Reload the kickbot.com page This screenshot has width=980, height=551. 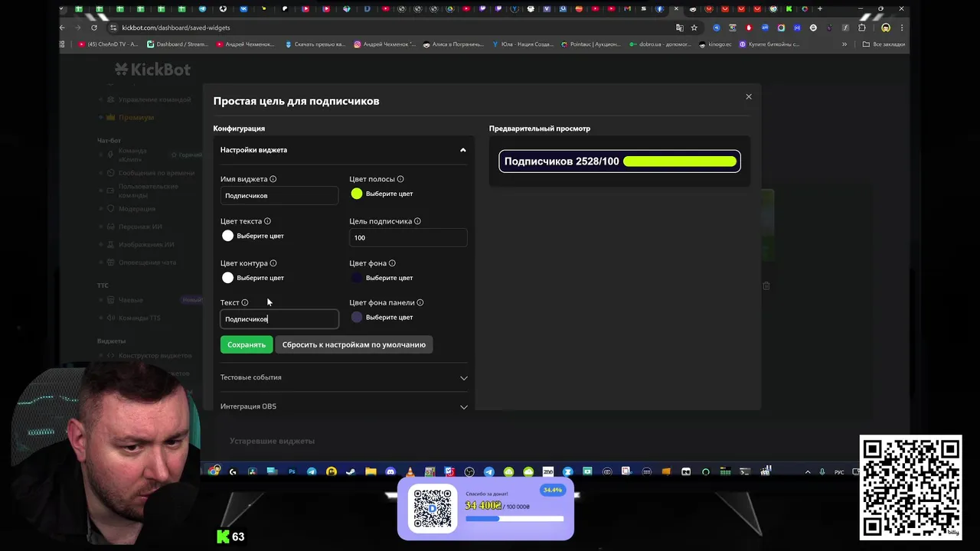pos(94,28)
